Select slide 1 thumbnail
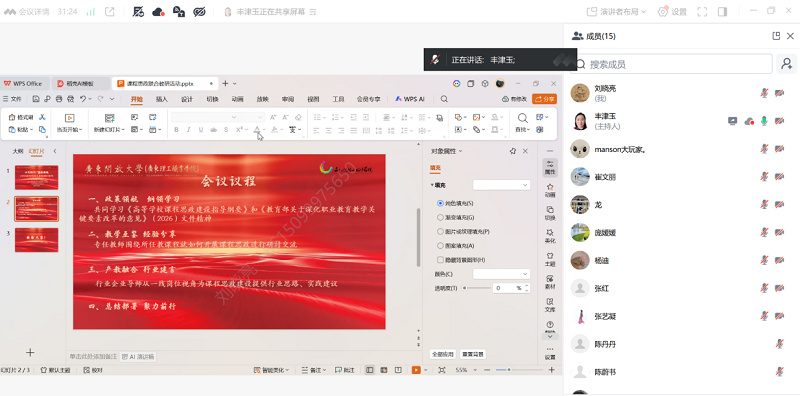The image size is (800, 396). point(36,177)
